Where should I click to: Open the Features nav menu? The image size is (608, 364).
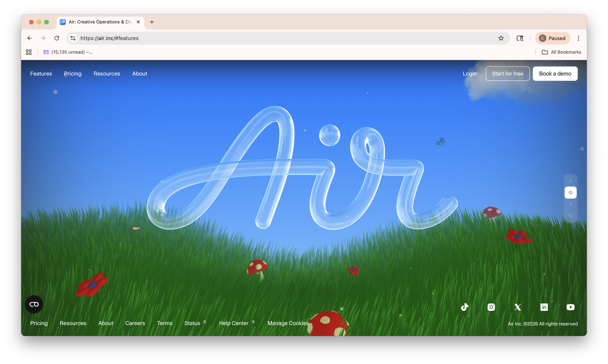pyautogui.click(x=41, y=74)
